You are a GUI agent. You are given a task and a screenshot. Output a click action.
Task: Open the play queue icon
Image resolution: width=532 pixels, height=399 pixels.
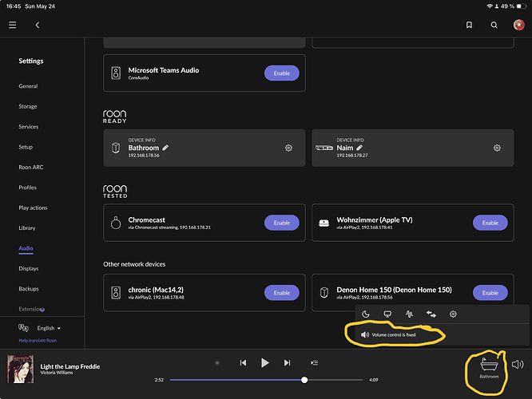(314, 363)
